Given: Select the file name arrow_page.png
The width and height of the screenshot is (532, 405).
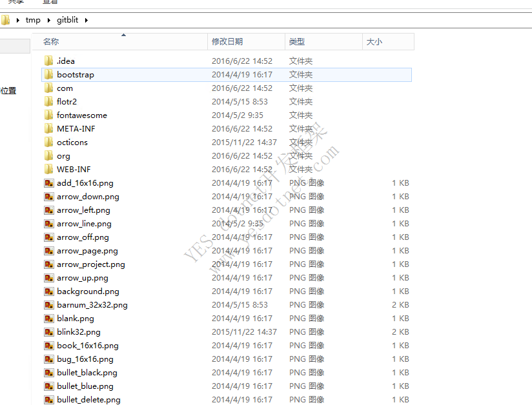Looking at the screenshot, I should [88, 251].
